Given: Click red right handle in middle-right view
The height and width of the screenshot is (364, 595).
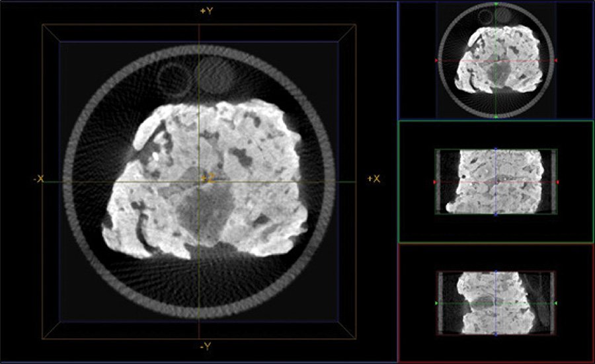Looking at the screenshot, I should [x=558, y=182].
